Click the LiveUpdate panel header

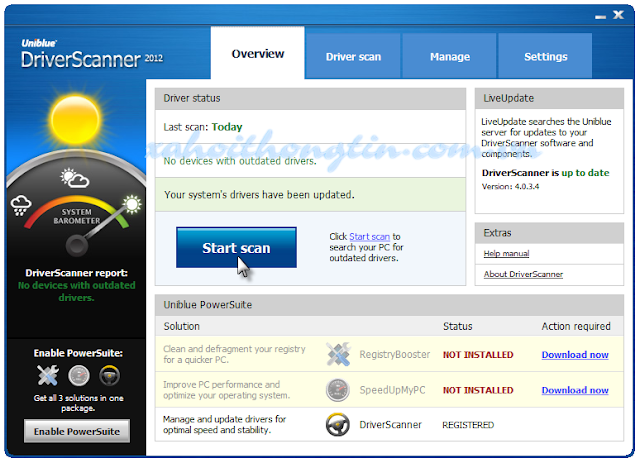[549, 98]
